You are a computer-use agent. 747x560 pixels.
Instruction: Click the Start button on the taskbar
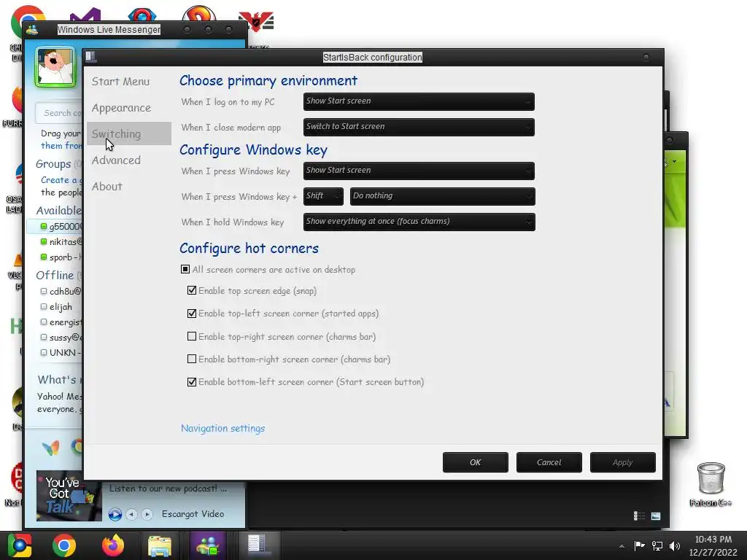click(19, 545)
